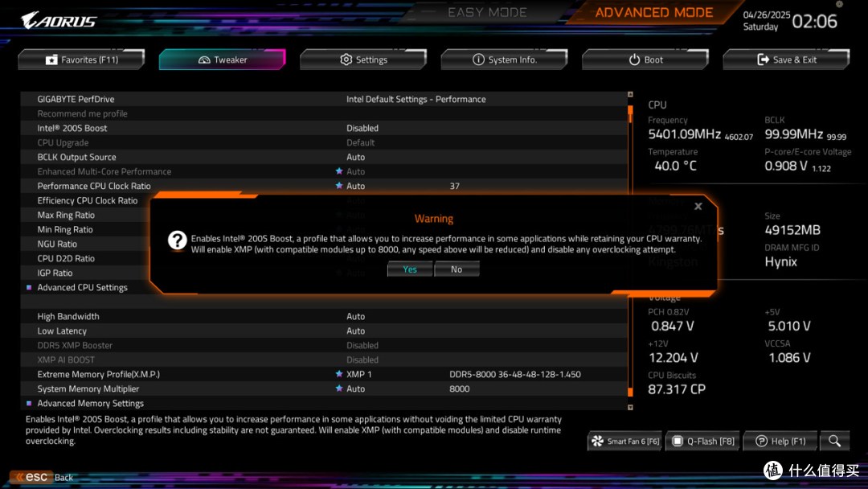Launch Q-Flash (F8) utility
Viewport: 868px width, 489px height.
703,442
